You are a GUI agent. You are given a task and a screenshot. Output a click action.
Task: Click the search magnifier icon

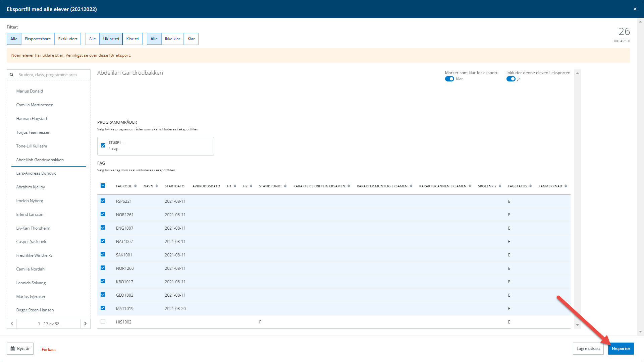11,75
